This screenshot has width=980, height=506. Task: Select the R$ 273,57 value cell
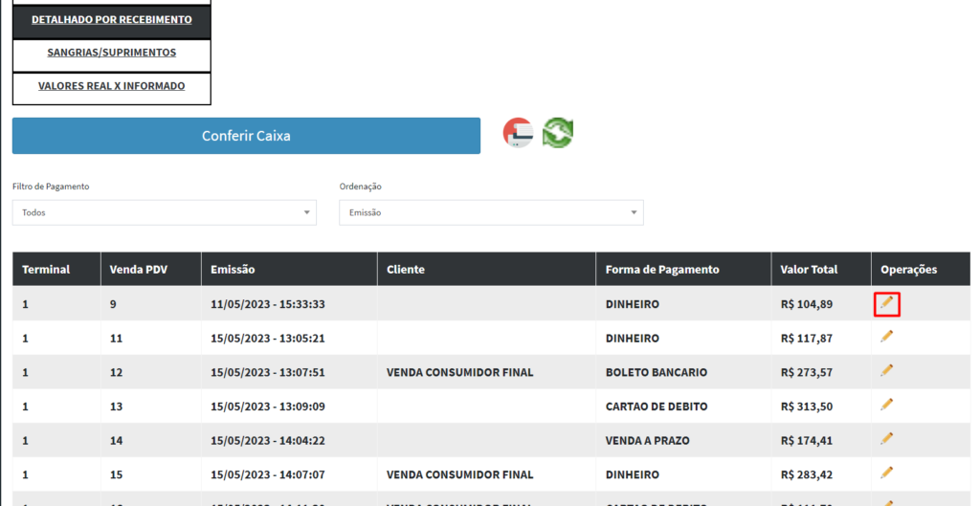(806, 372)
